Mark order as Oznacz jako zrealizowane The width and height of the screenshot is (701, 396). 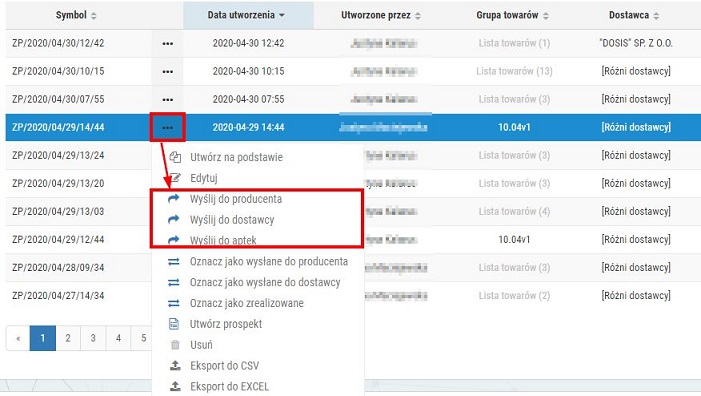click(246, 303)
